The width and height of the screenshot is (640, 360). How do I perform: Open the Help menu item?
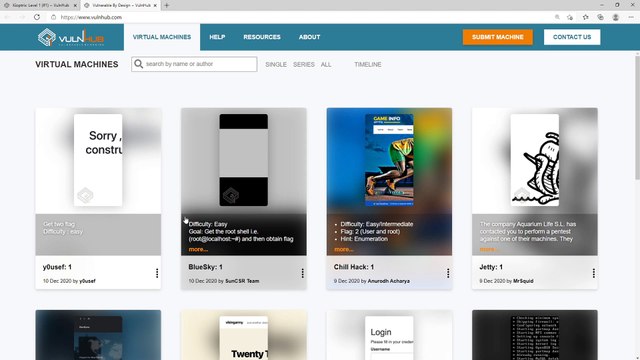[217, 37]
